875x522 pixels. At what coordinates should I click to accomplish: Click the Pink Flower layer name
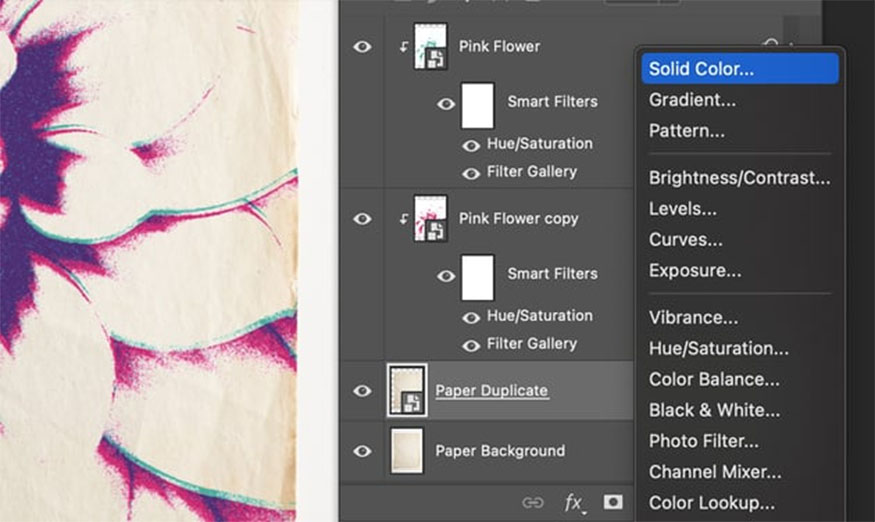pyautogui.click(x=499, y=46)
